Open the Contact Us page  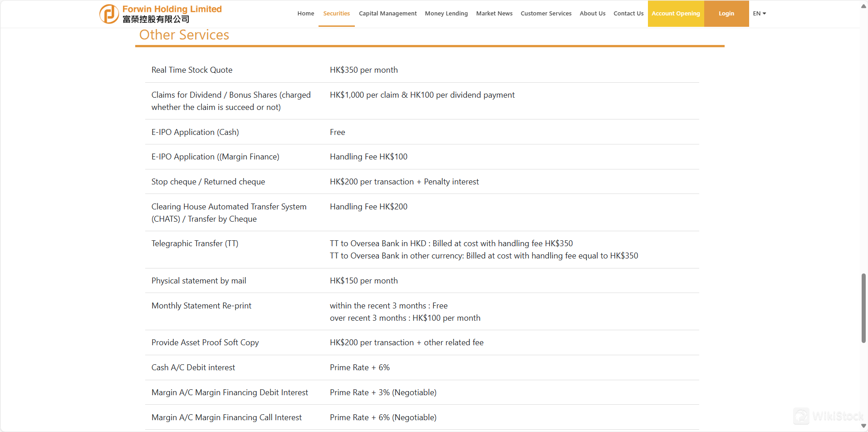[x=628, y=13]
